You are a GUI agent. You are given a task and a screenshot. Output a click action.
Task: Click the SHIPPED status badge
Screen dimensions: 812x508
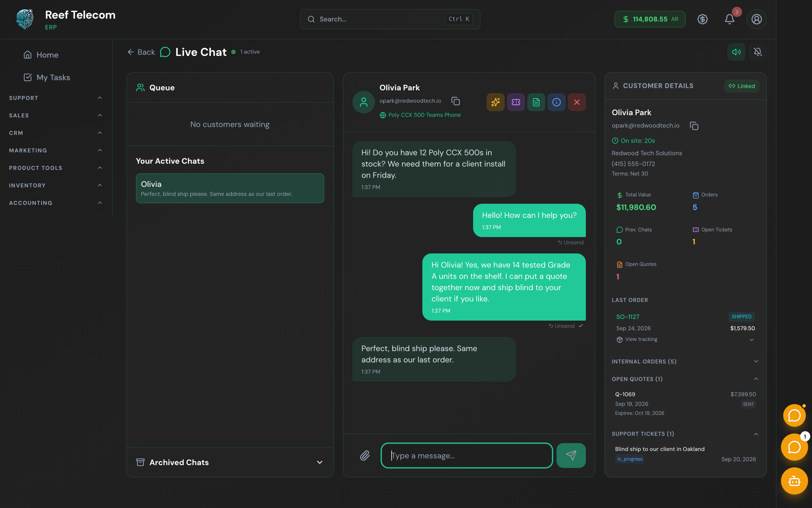[741, 317]
